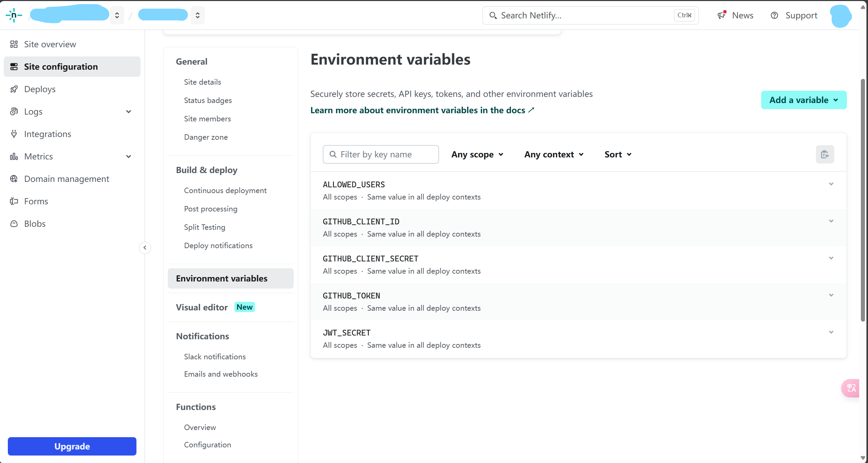Open News announcements megaphone icon
868x463 pixels.
(x=722, y=15)
